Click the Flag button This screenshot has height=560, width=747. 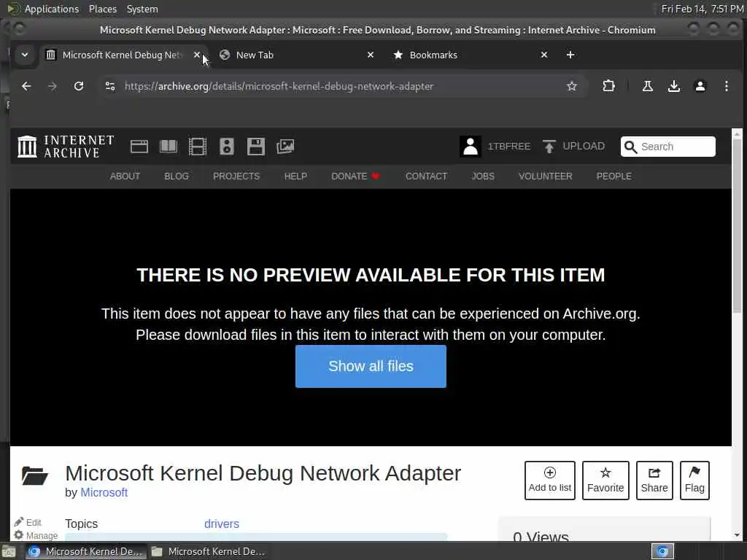(x=694, y=480)
